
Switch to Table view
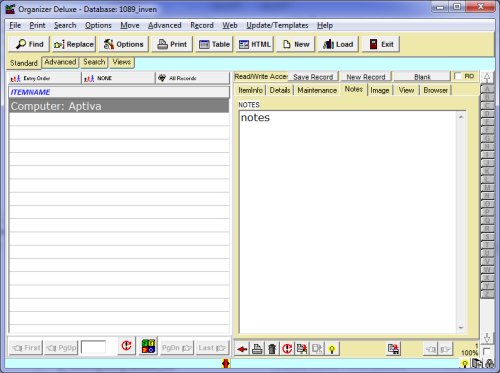[x=214, y=44]
